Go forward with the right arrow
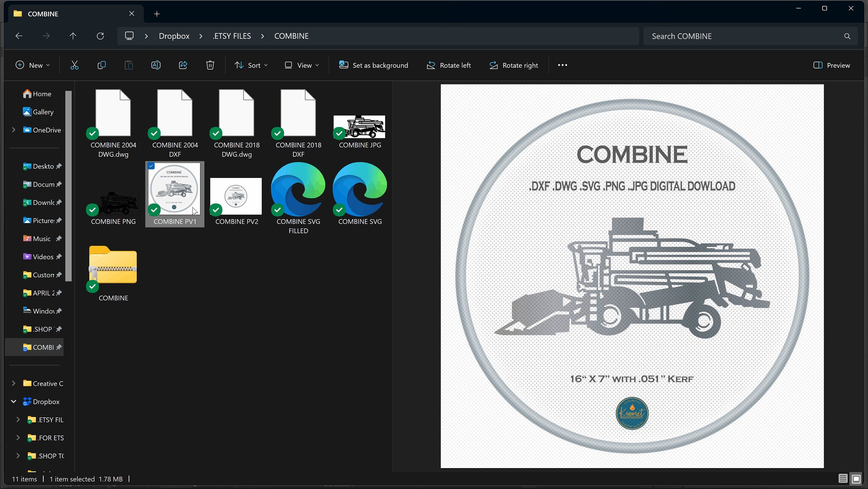 [x=46, y=36]
